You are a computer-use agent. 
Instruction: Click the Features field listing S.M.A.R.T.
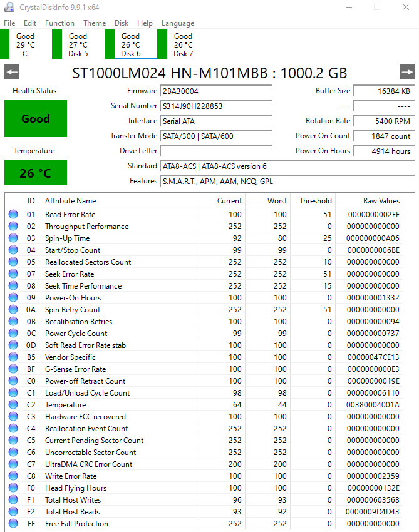(x=287, y=181)
